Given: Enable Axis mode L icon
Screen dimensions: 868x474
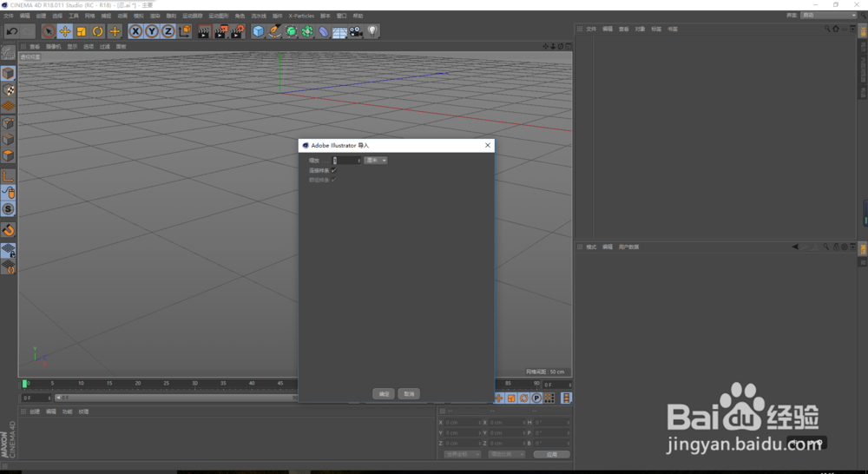Looking at the screenshot, I should (8, 176).
